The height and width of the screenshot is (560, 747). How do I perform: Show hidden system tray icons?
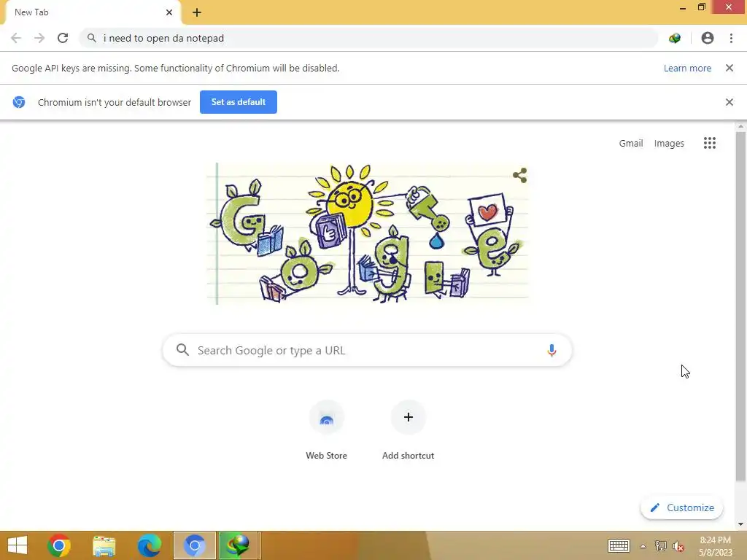(643, 546)
